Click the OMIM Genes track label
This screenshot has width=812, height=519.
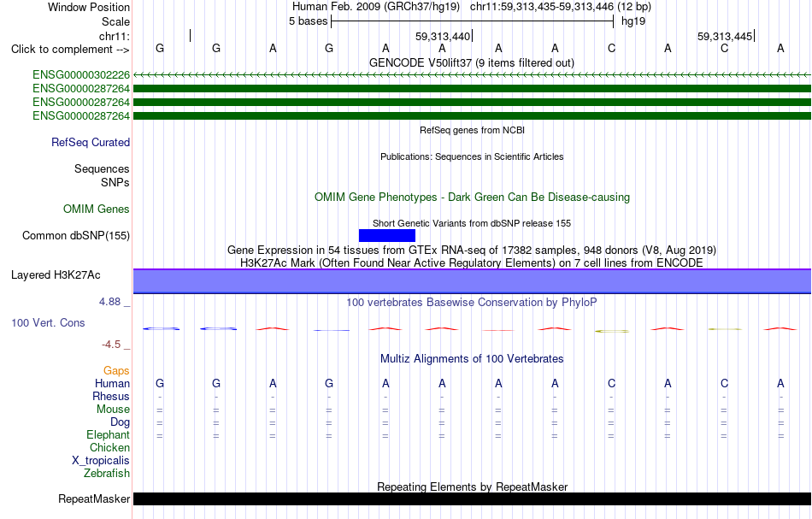(x=97, y=209)
